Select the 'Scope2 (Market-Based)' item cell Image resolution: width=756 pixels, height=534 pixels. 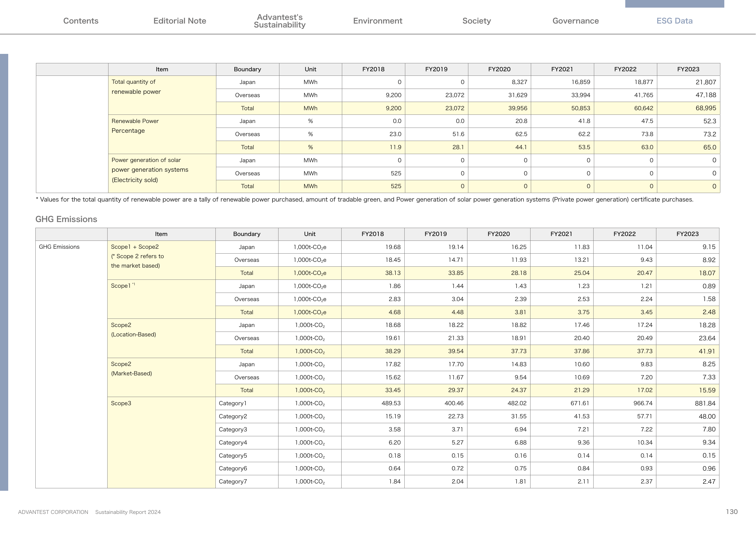tap(161, 378)
